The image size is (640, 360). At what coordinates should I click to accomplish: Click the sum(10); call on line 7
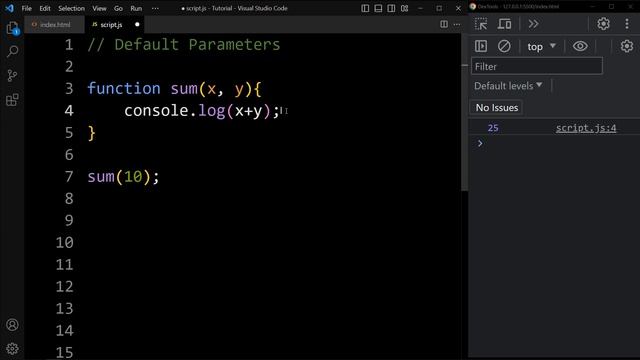[x=123, y=177]
